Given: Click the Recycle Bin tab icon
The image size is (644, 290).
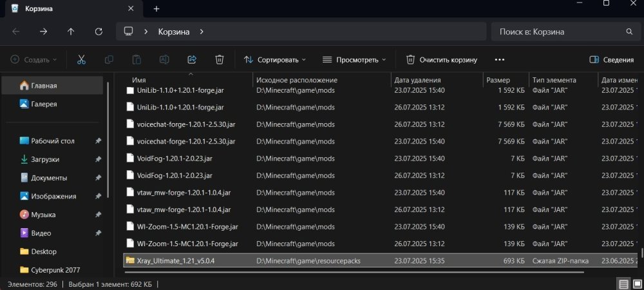Looking at the screenshot, I should click(x=15, y=8).
